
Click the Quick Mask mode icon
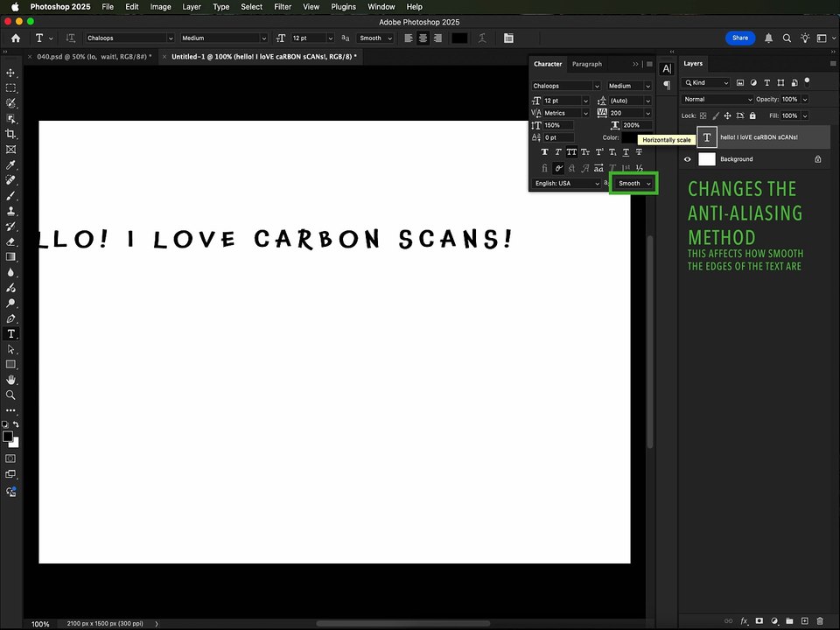pos(10,458)
